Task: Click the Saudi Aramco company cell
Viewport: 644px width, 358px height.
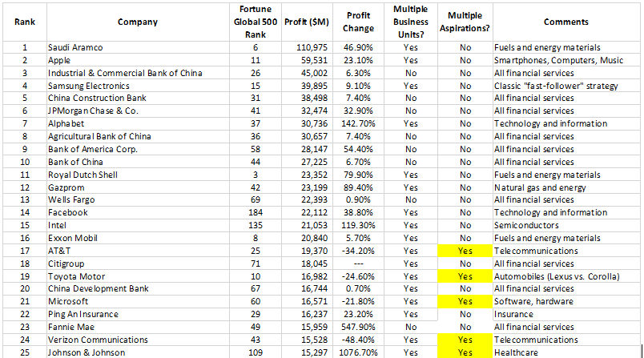Action: (x=138, y=47)
